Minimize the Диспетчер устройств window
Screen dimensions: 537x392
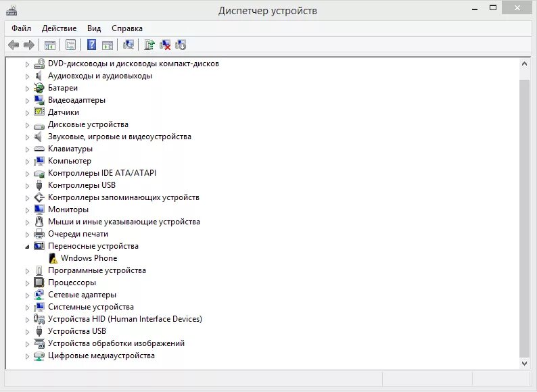pyautogui.click(x=475, y=8)
